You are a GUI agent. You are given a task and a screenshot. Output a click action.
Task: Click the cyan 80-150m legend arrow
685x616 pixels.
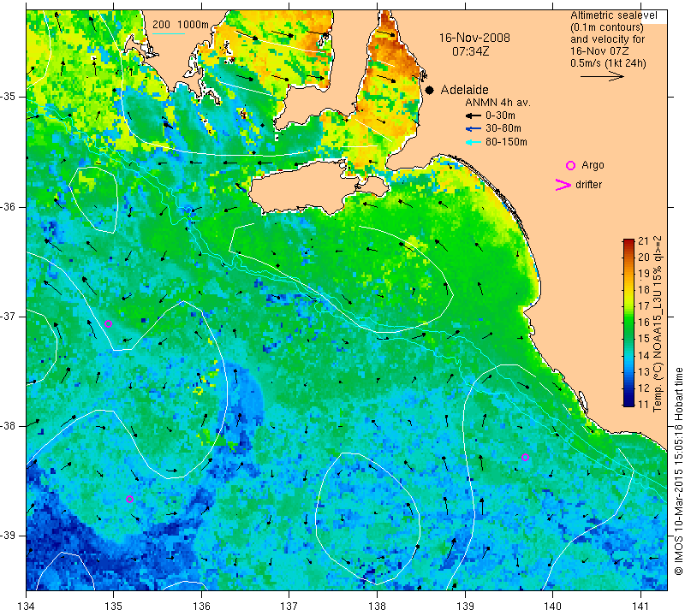(474, 142)
